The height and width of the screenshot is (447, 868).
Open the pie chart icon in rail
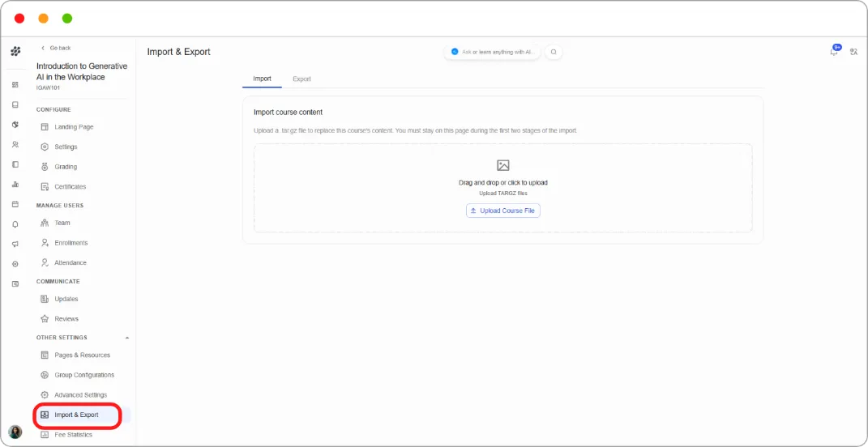pyautogui.click(x=15, y=125)
